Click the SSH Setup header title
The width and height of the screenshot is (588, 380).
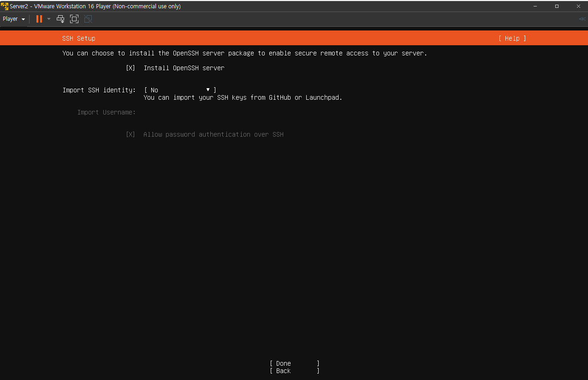[79, 38]
